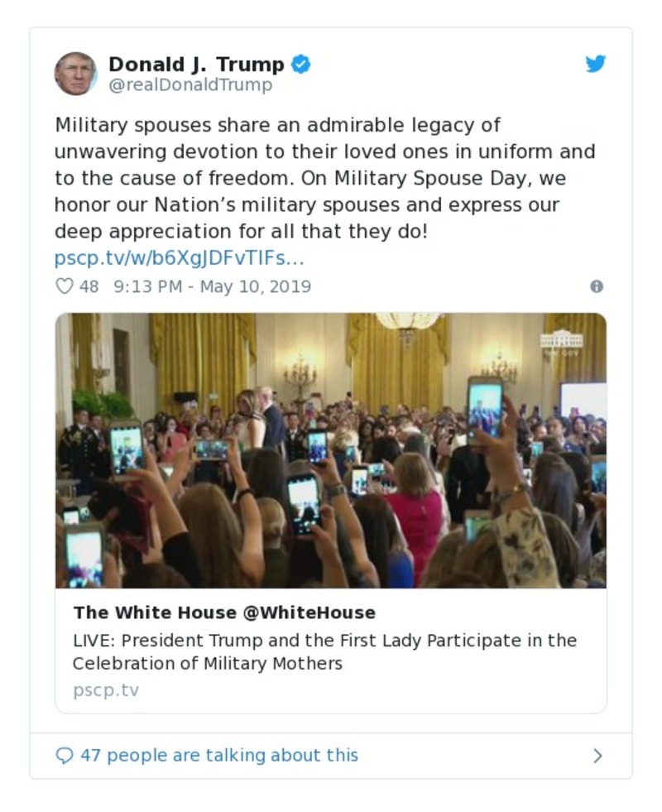Image resolution: width=662 pixels, height=812 pixels.
Task: Click the Twitter bird logo
Action: [596, 65]
